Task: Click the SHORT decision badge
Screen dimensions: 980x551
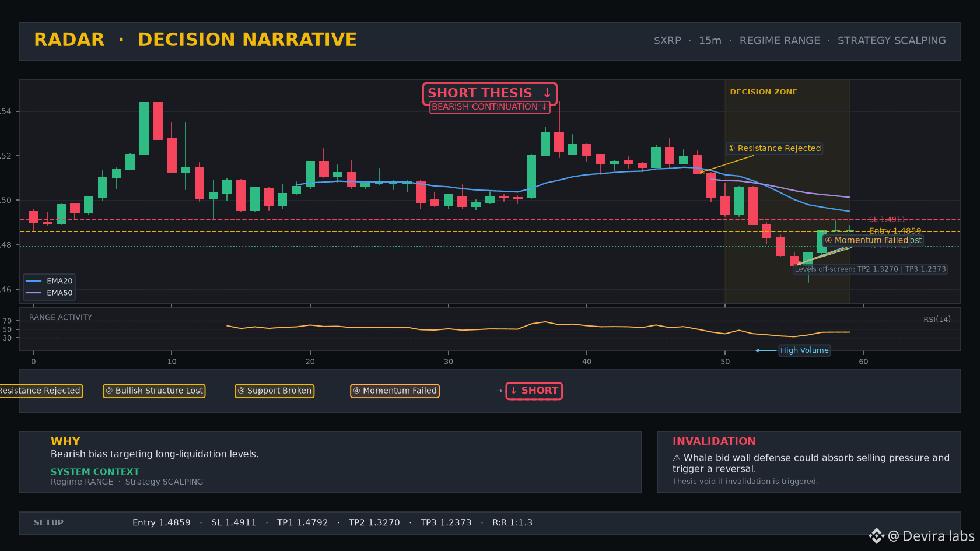Action: click(534, 391)
